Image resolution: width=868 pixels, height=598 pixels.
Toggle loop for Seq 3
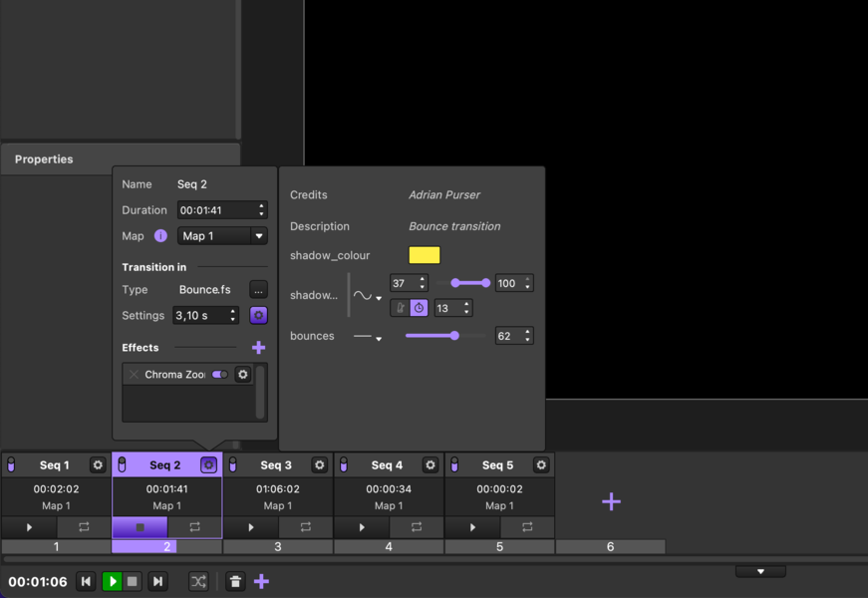305,527
